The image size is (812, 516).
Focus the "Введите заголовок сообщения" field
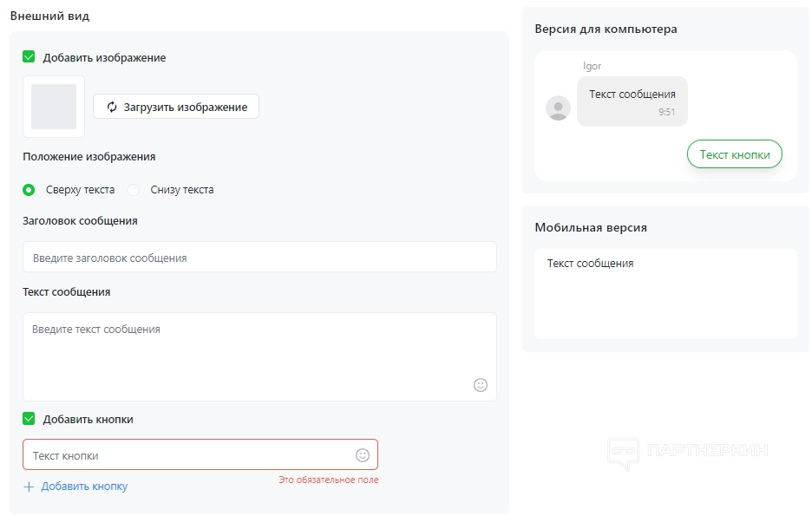[259, 258]
